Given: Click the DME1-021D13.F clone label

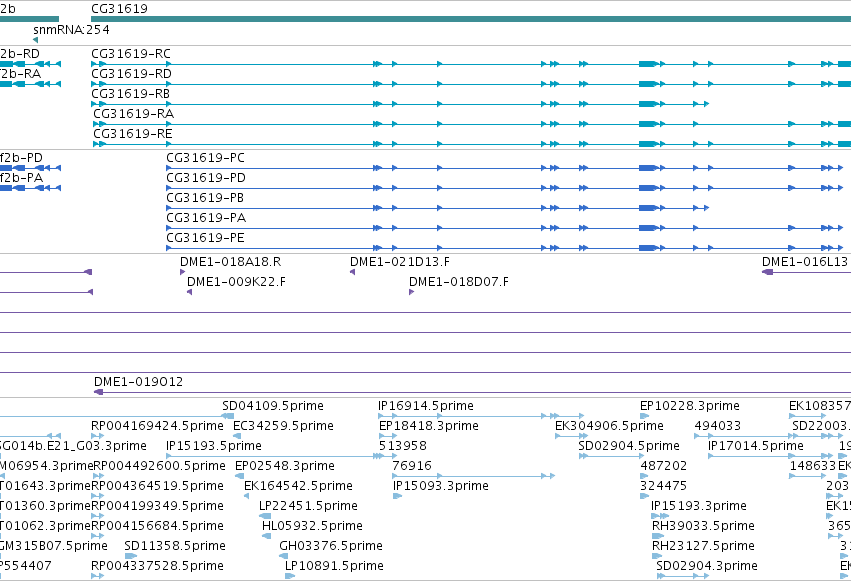Looking at the screenshot, I should [x=400, y=262].
